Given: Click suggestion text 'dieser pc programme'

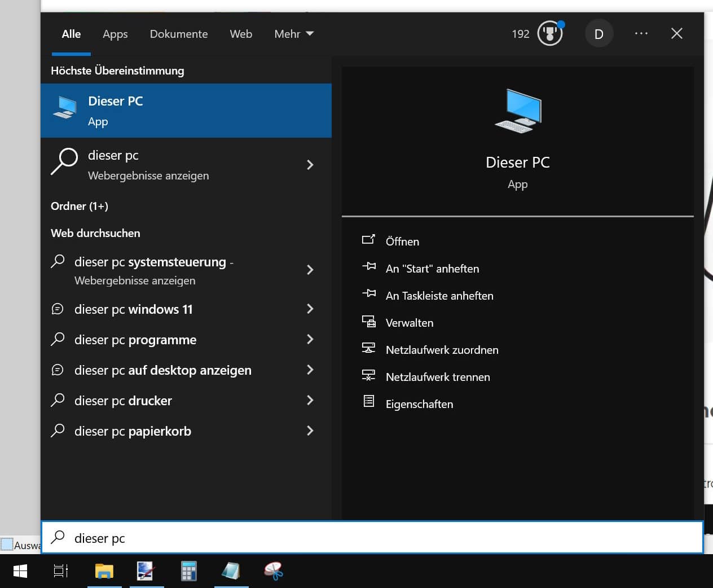Looking at the screenshot, I should pyautogui.click(x=135, y=340).
